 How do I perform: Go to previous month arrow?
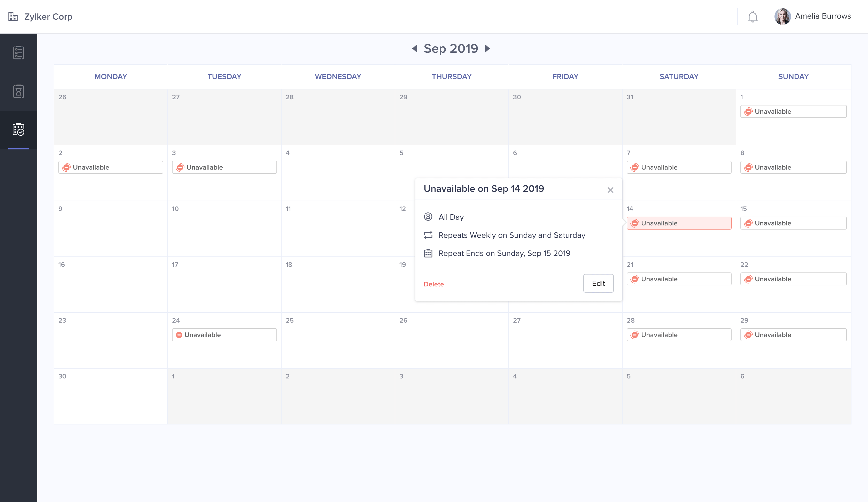point(415,49)
